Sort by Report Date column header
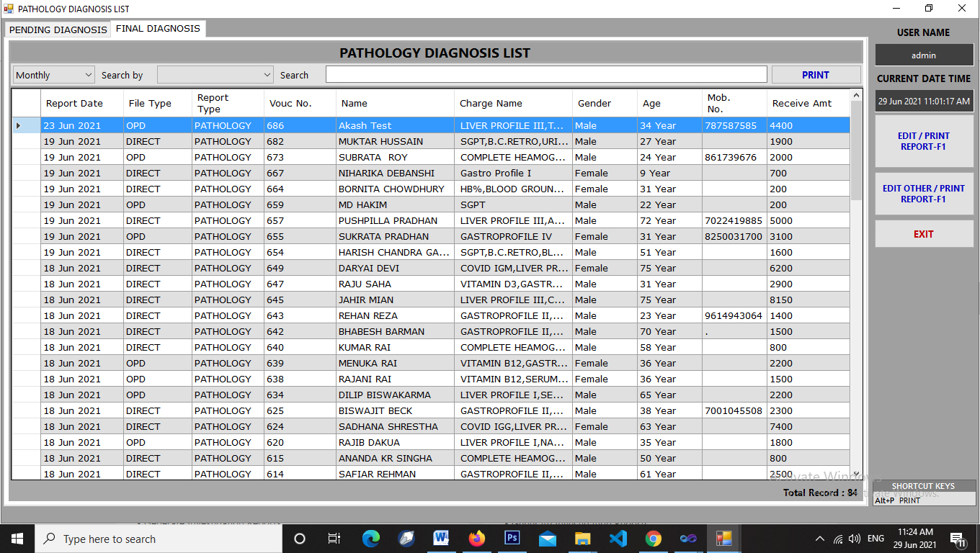Screen dimensions: 980x553 (81, 103)
